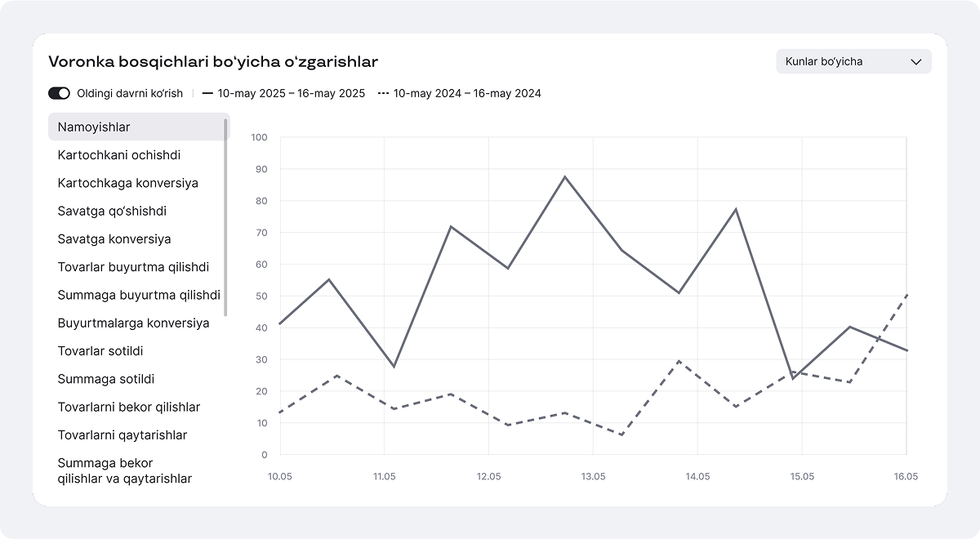Image resolution: width=980 pixels, height=539 pixels.
Task: Click the metric list scrollbar
Action: (x=225, y=217)
